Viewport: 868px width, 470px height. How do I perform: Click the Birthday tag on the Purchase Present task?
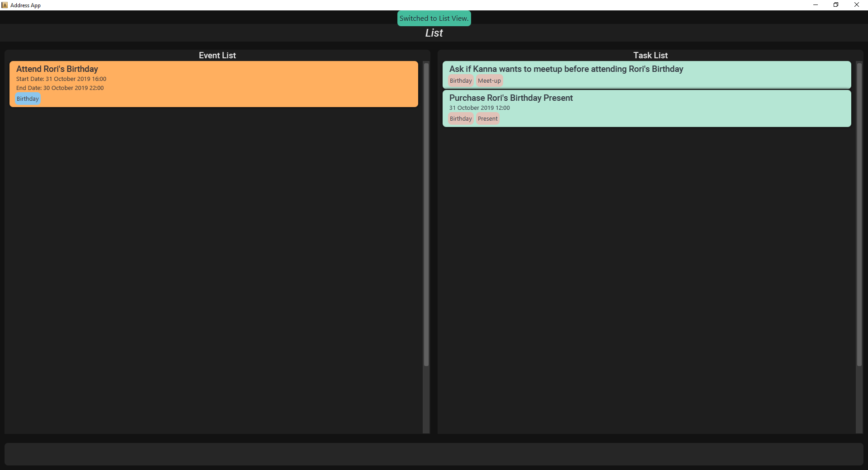[x=461, y=119]
